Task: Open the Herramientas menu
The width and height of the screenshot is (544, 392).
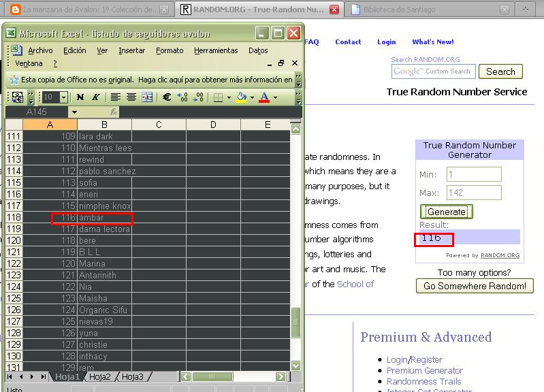Action: 216,50
